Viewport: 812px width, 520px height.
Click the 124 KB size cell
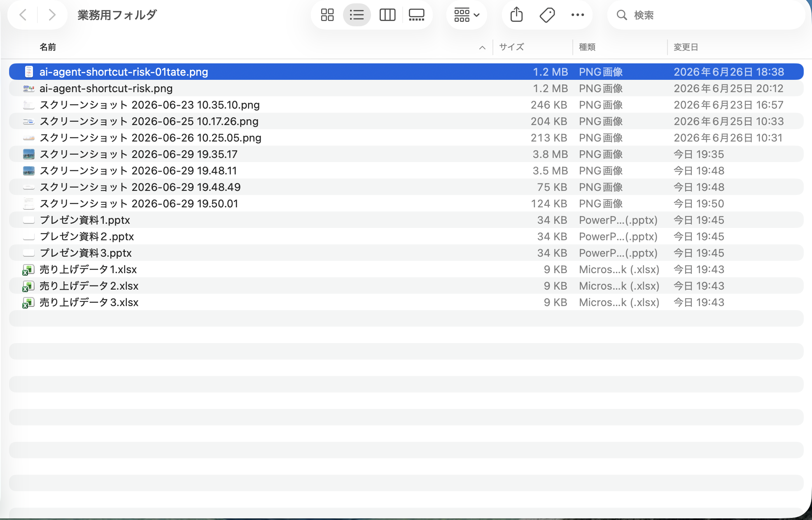(549, 204)
